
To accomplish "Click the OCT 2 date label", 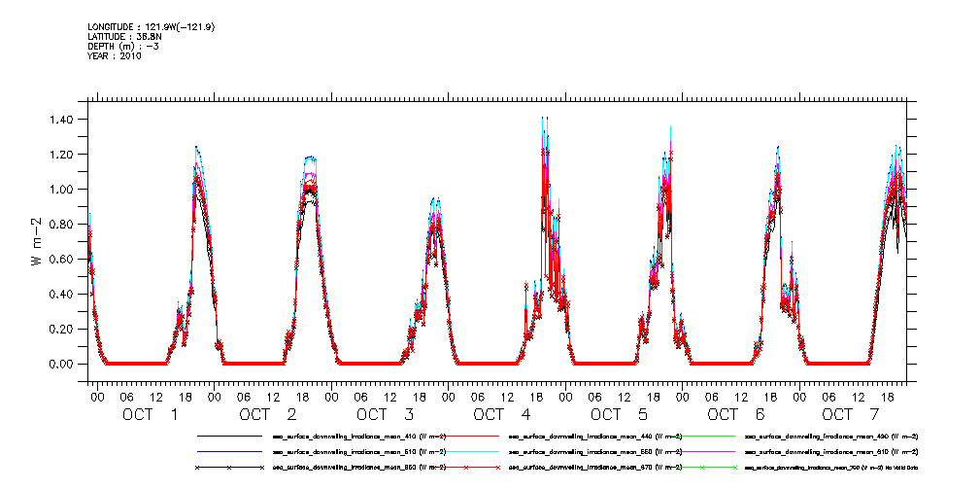I will point(267,414).
